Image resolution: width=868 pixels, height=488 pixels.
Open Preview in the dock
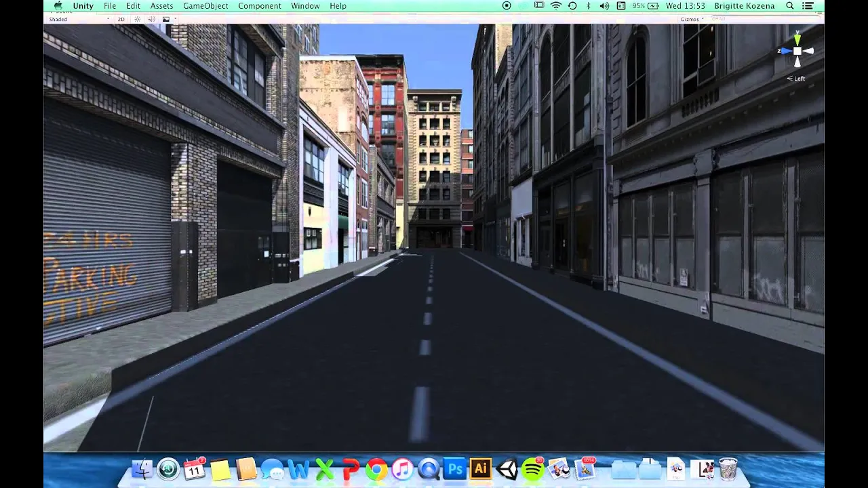[x=559, y=468]
